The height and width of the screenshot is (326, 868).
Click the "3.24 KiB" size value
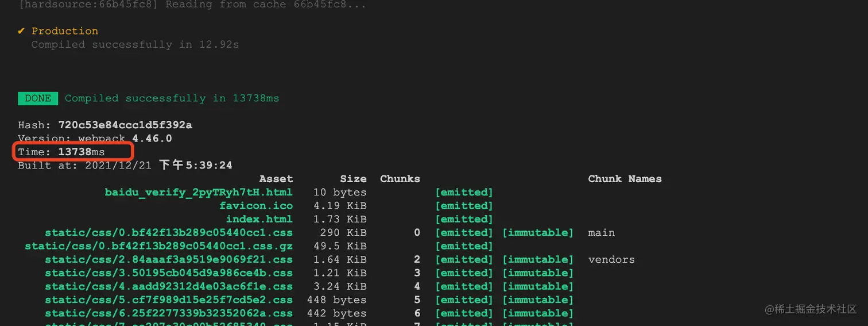[340, 286]
